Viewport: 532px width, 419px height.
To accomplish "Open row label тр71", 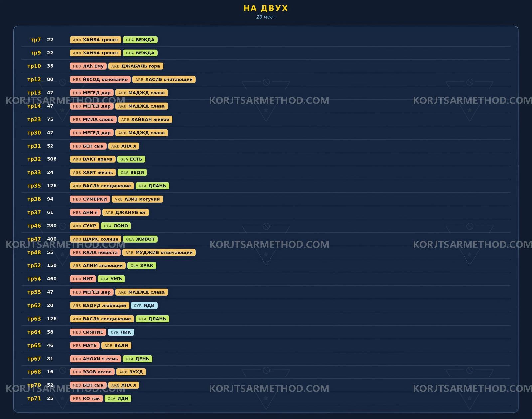I will (34, 398).
